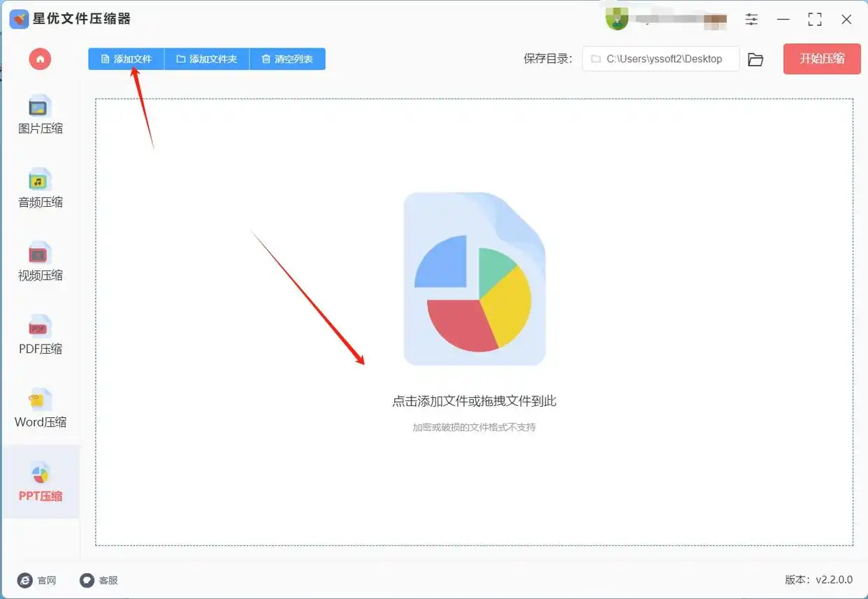The width and height of the screenshot is (868, 599).
Task: Click 添加文件夹 to add a folder
Action: [206, 59]
